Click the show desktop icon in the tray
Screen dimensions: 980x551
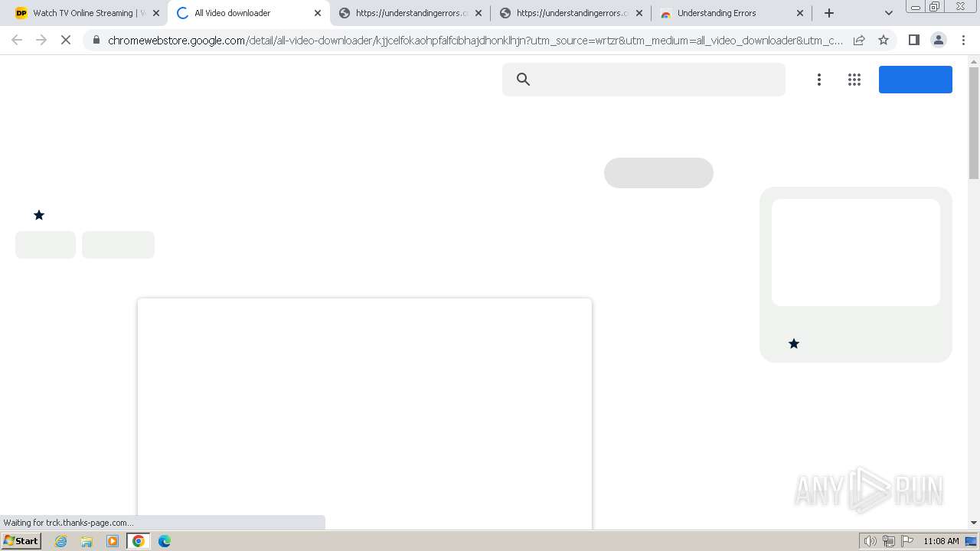pos(971,541)
